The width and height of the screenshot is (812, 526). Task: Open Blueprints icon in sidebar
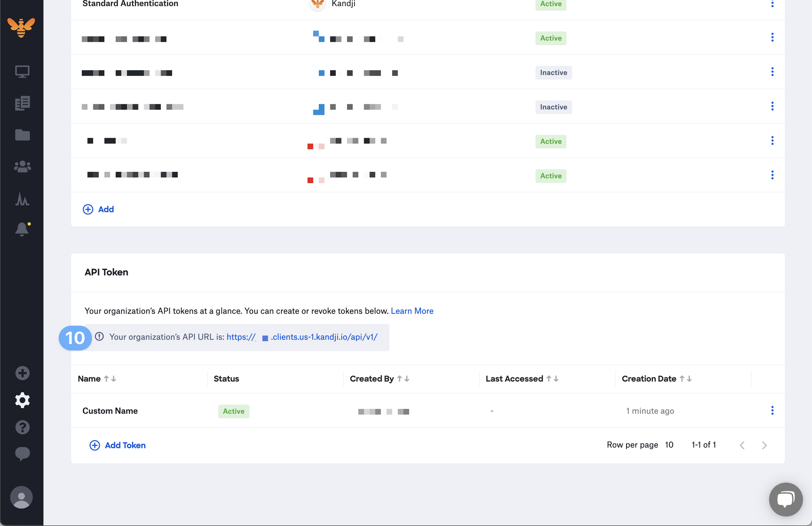[22, 103]
